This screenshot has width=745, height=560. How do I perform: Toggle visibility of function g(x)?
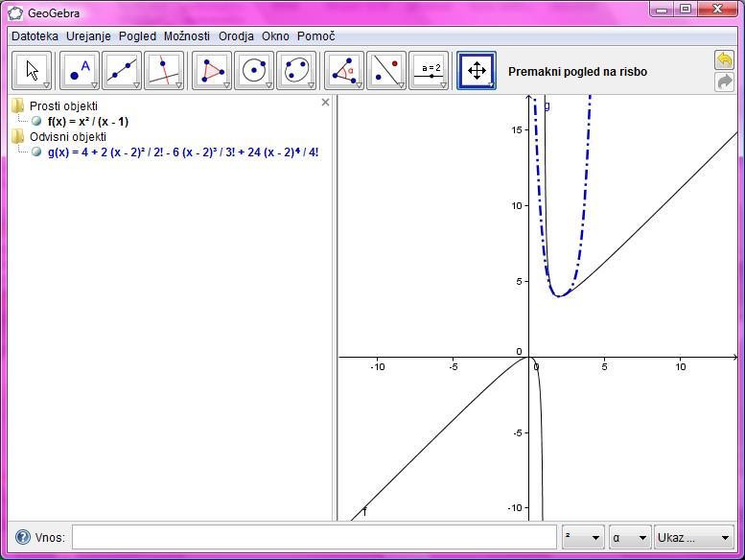click(36, 152)
